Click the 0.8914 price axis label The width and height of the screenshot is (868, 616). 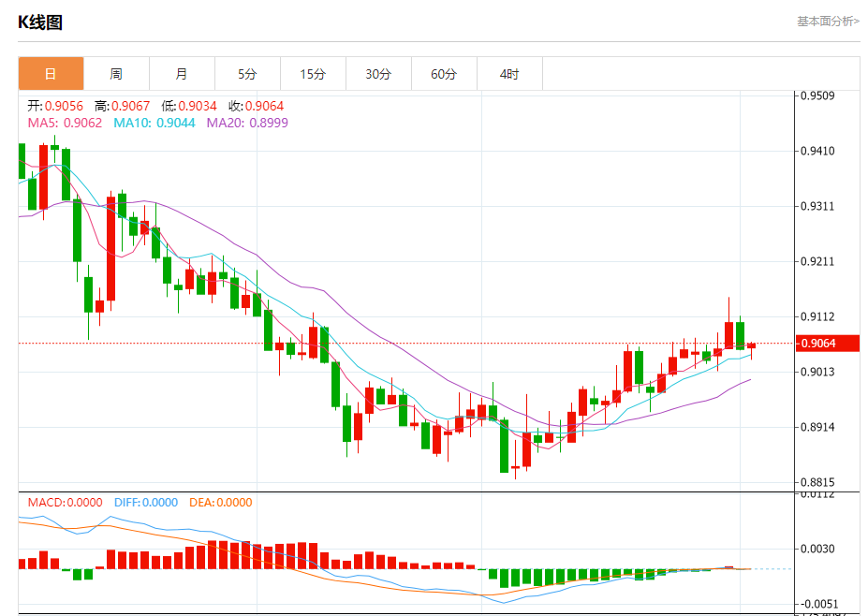click(x=817, y=427)
